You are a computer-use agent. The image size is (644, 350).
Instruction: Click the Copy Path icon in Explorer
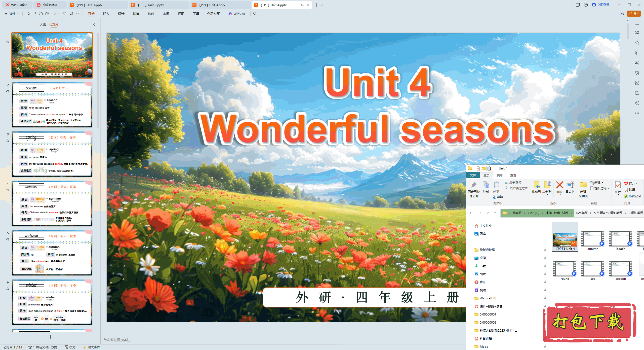tap(506, 183)
